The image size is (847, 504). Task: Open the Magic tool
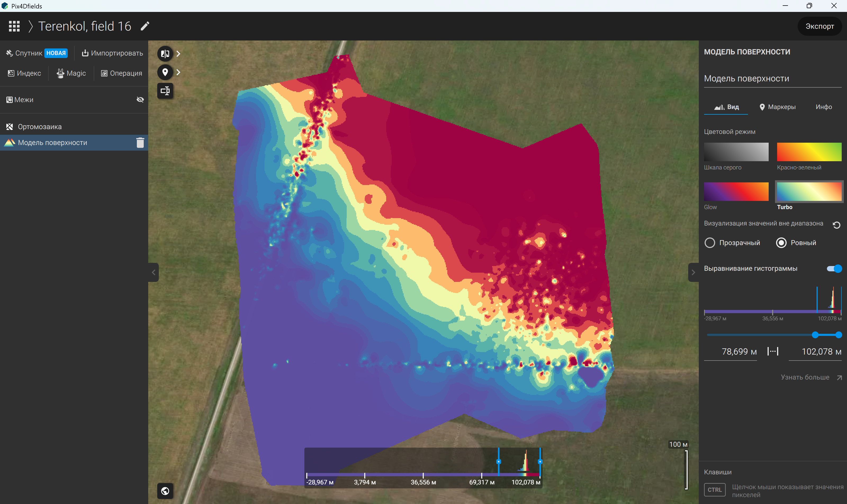71,73
